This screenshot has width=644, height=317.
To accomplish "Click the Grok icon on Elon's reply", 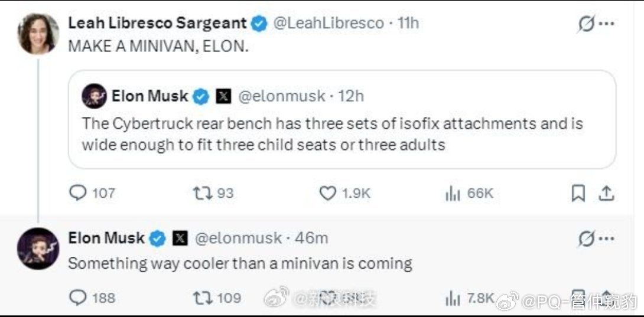I will click(x=585, y=238).
